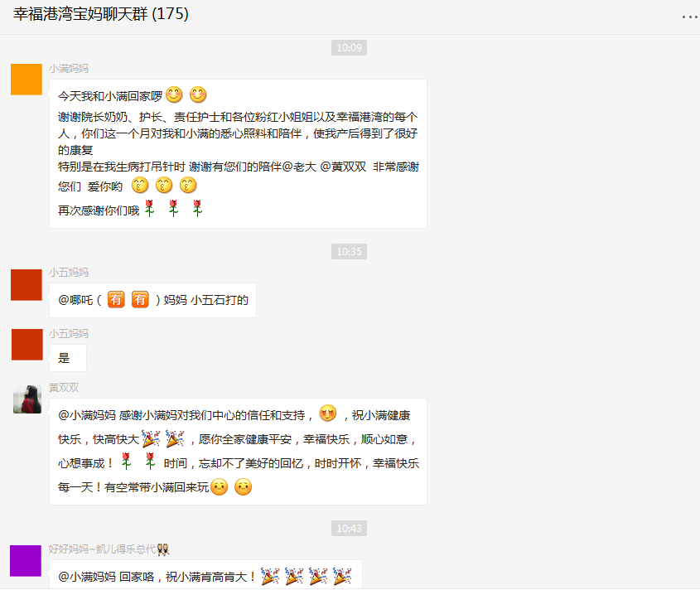Click the 是 message bubble
Image resolution: width=700 pixels, height=590 pixels.
(x=68, y=358)
